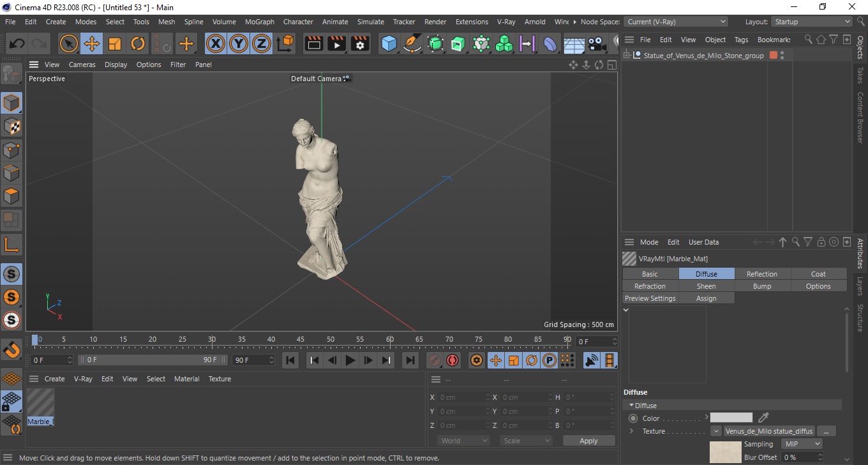The image size is (868, 465).
Task: Click the Venus_de_Milo statue_diffus texture button
Action: (770, 431)
